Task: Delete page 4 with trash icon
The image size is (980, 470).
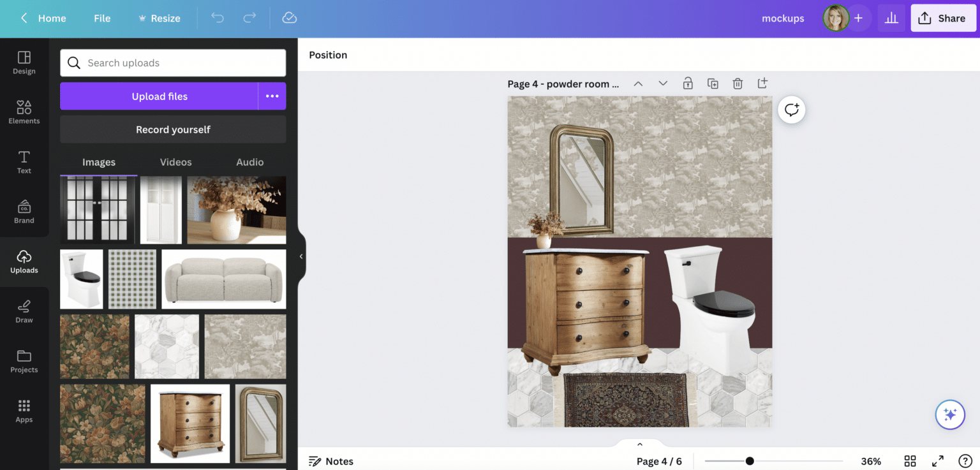Action: click(x=738, y=83)
